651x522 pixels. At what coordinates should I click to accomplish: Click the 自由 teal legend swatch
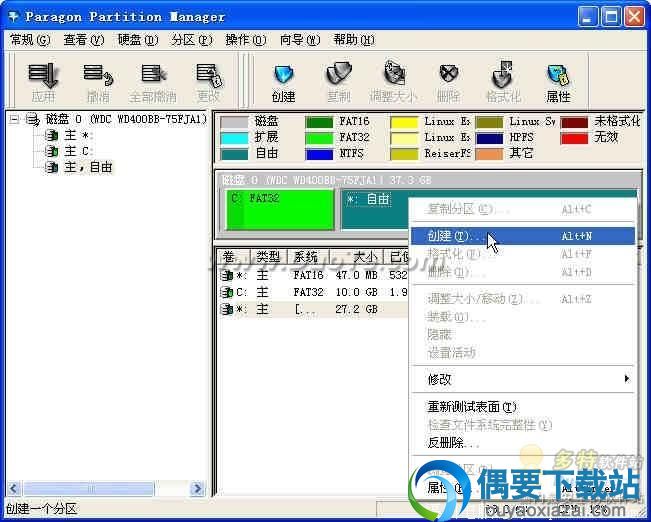point(234,154)
